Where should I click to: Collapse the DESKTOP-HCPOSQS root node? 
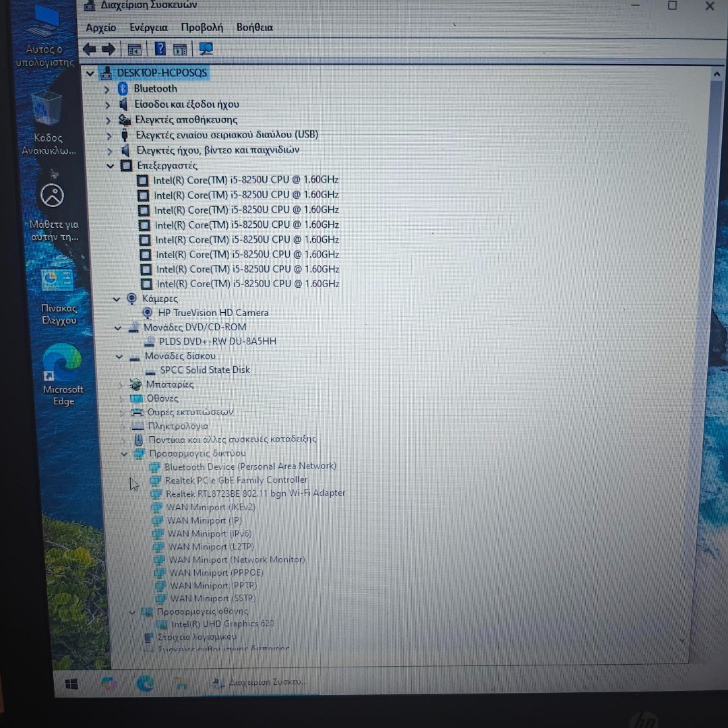[x=90, y=73]
